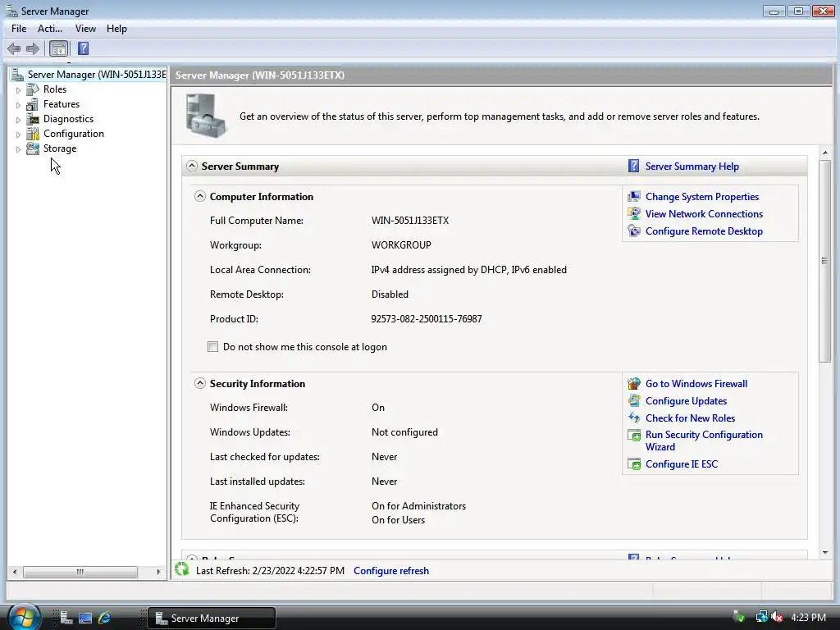
Task: Open the File menu
Action: point(19,29)
